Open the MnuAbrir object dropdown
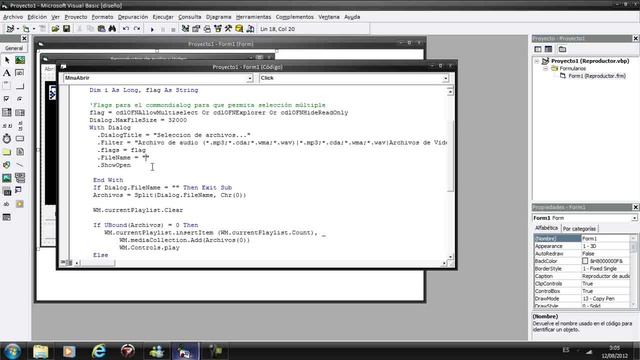The width and height of the screenshot is (640, 360). 249,78
